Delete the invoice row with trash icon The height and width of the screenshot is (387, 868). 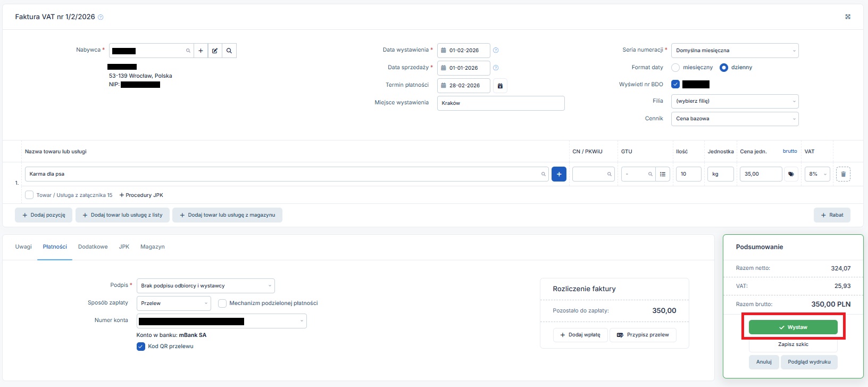coord(843,174)
